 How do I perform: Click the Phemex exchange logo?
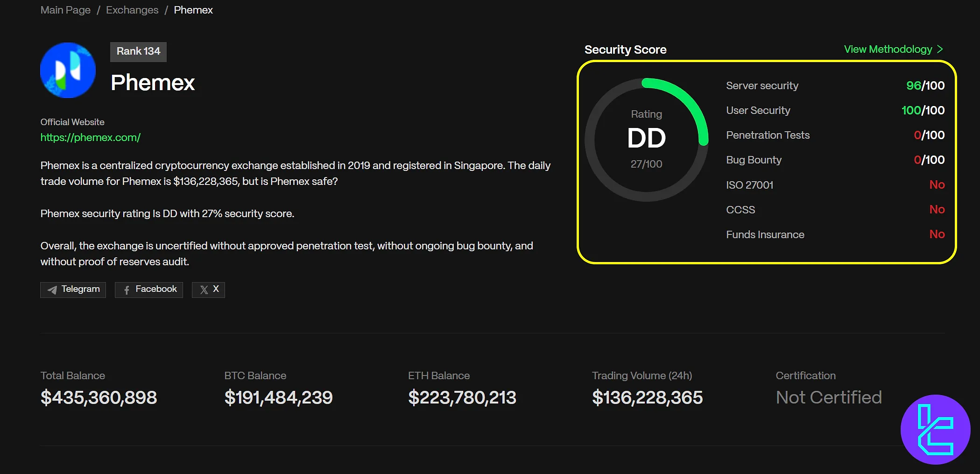tap(68, 71)
